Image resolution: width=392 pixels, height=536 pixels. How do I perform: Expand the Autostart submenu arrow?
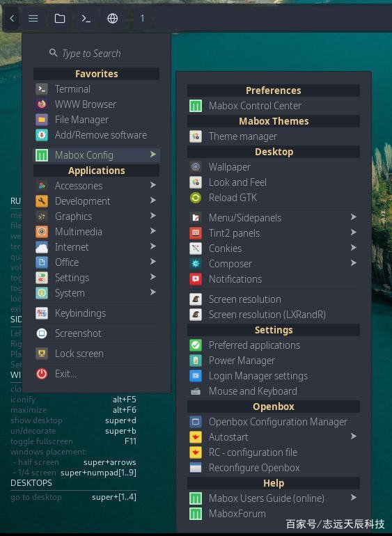353,436
